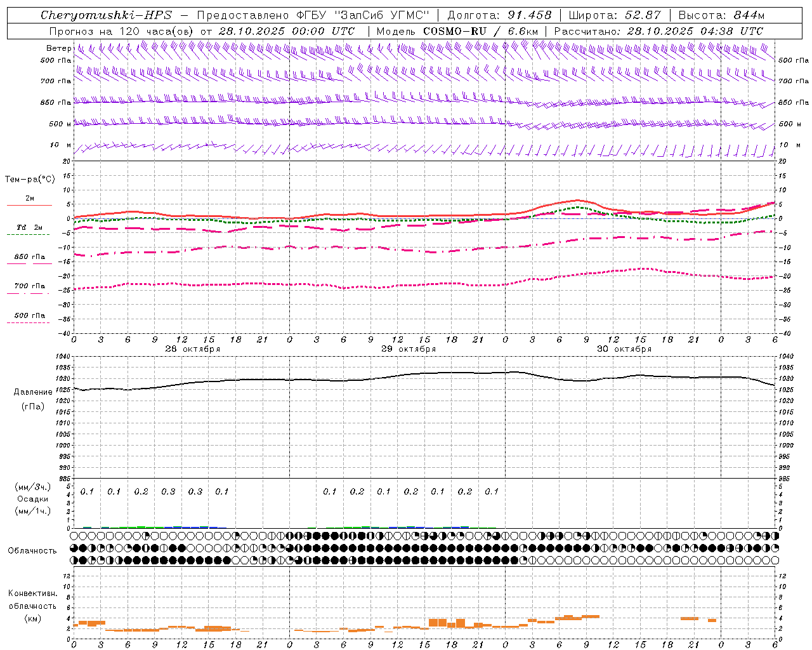Click the Модель COSMO-RU / 6.6км label
The image size is (812, 650).
[x=457, y=31]
